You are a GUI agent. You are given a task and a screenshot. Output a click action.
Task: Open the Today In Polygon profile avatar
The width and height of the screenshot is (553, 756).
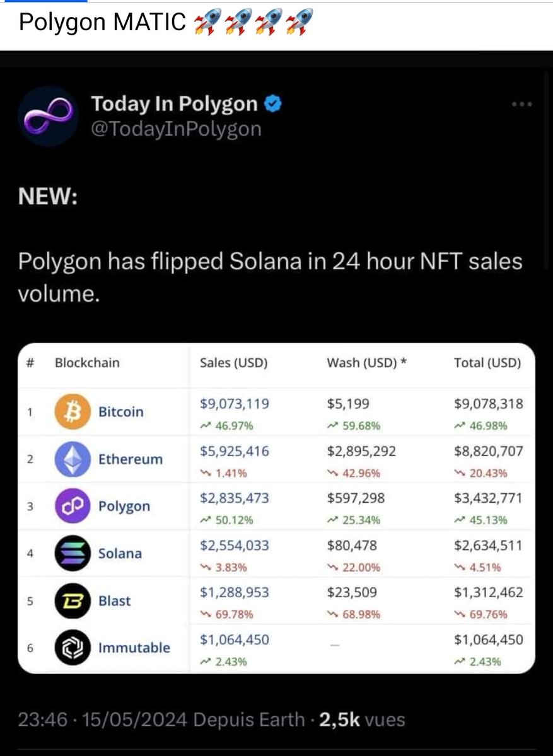click(x=47, y=117)
